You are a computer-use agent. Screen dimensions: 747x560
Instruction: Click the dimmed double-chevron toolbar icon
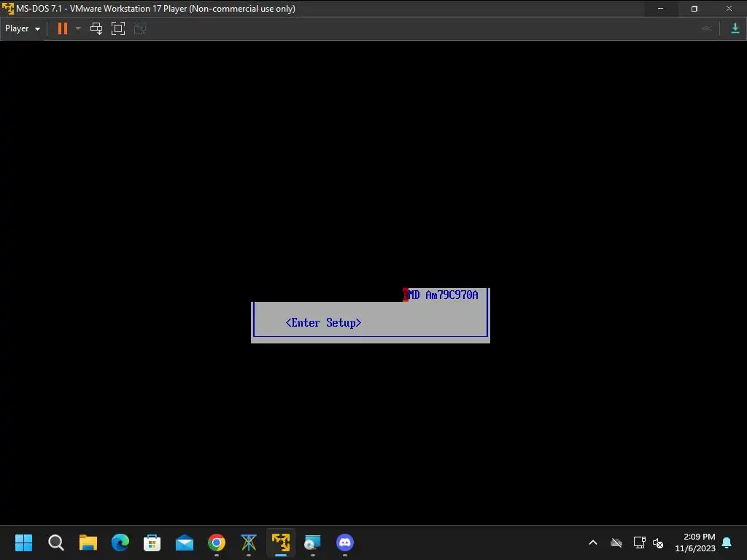click(707, 28)
